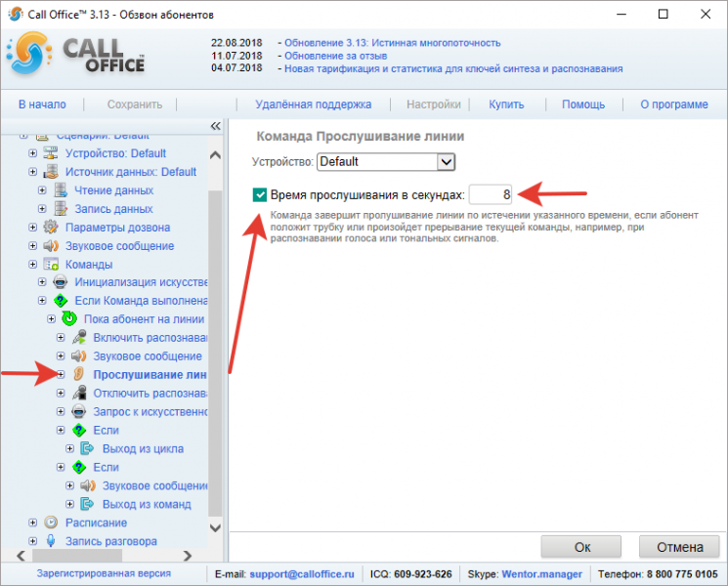
Task: Open О программе from the toolbar
Action: coord(674,105)
